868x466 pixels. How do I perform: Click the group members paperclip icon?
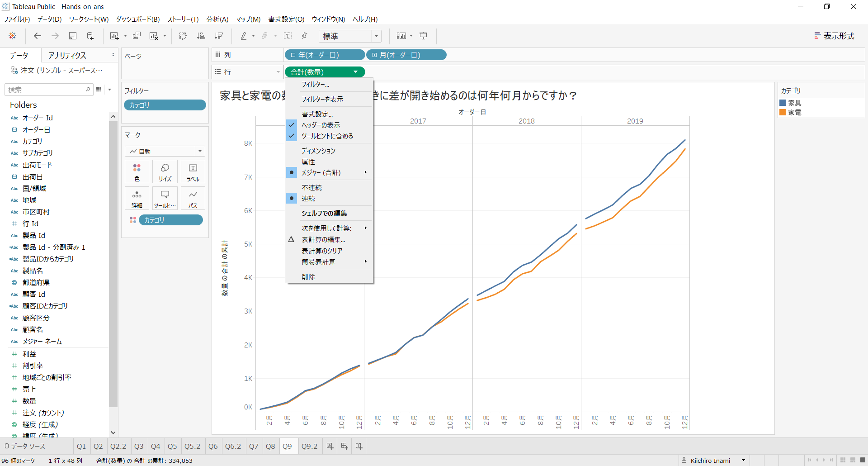pyautogui.click(x=265, y=36)
